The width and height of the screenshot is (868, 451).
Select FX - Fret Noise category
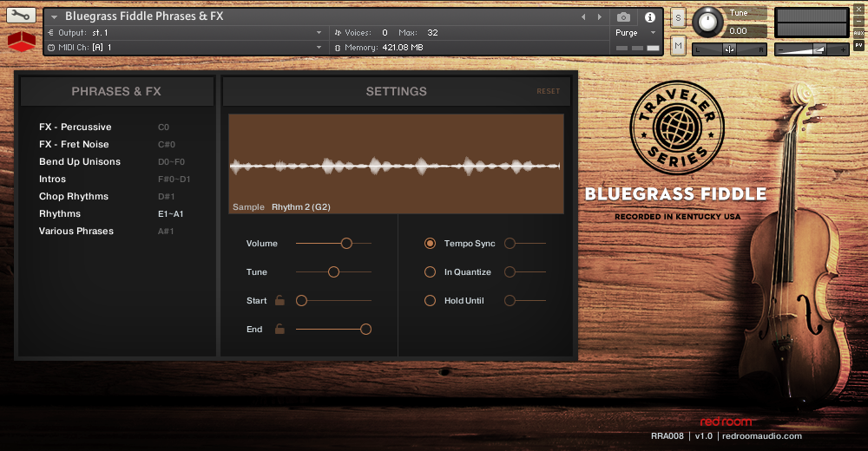click(74, 144)
